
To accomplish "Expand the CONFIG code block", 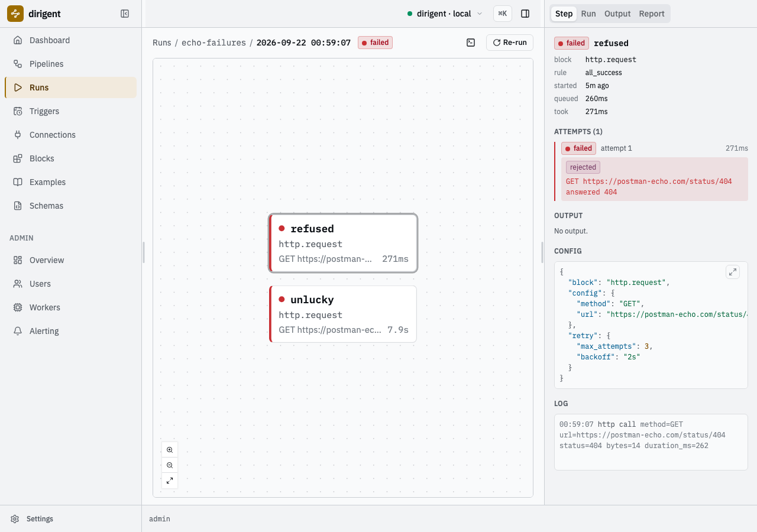I will 733,272.
